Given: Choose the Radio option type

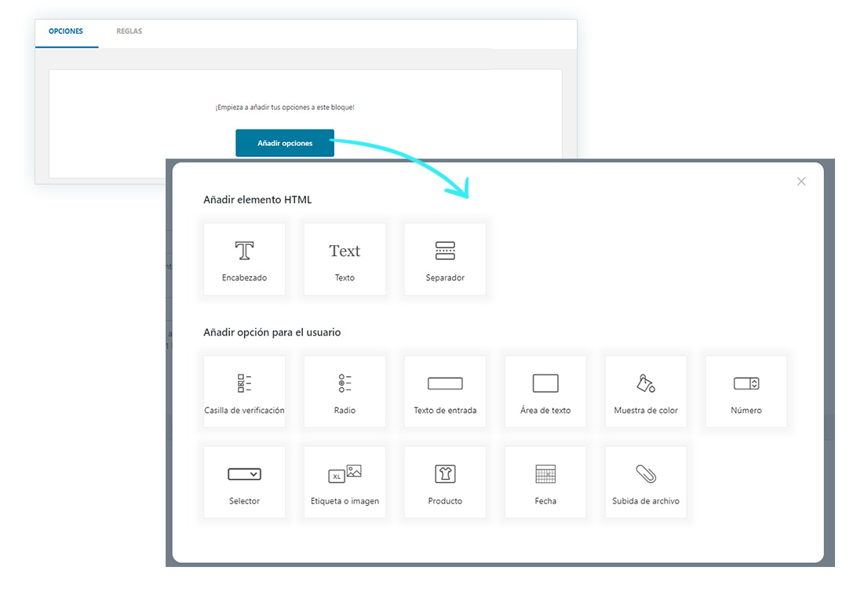Looking at the screenshot, I should click(345, 392).
